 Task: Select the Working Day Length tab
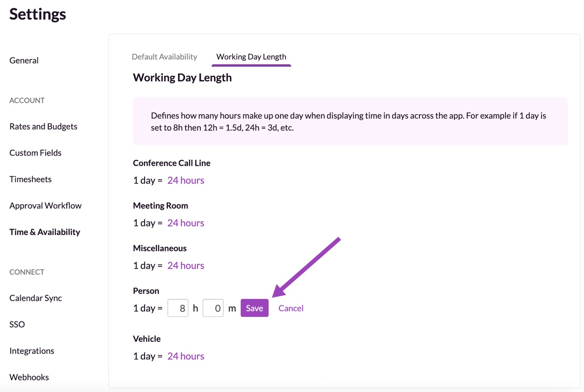point(251,57)
